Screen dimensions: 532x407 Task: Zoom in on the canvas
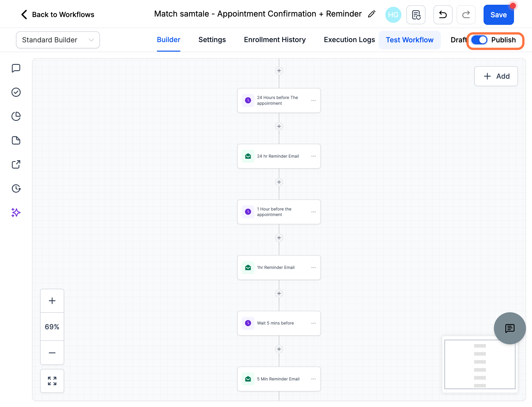(52, 301)
